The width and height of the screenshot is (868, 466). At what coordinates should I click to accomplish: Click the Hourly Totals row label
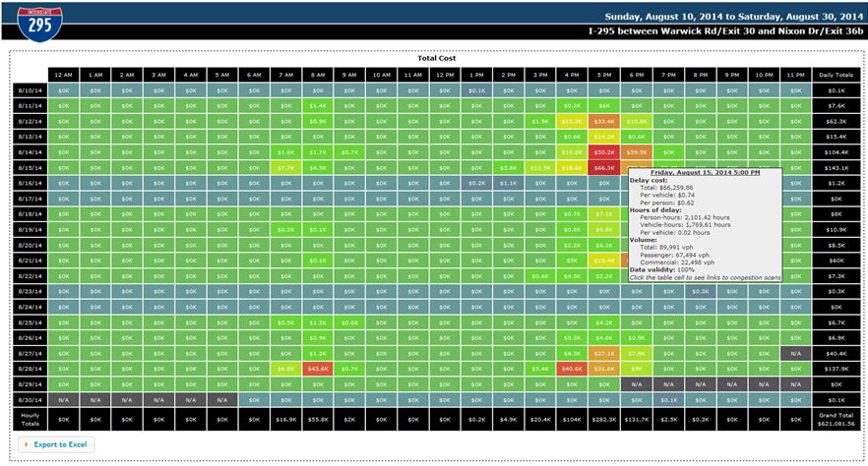29,419
